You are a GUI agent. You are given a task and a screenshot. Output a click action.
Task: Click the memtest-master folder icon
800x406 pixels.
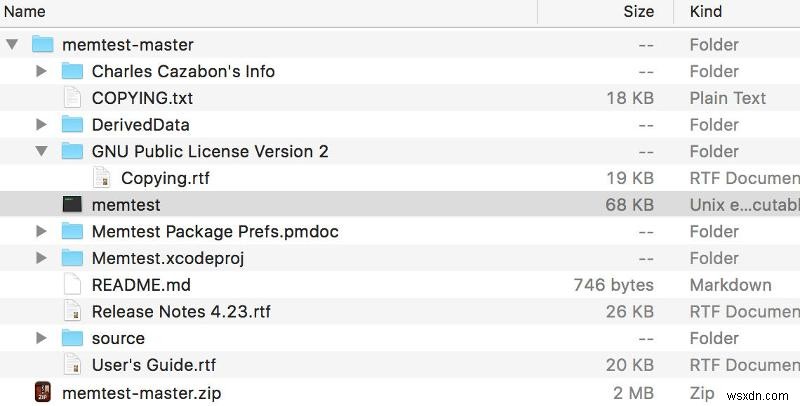42,44
